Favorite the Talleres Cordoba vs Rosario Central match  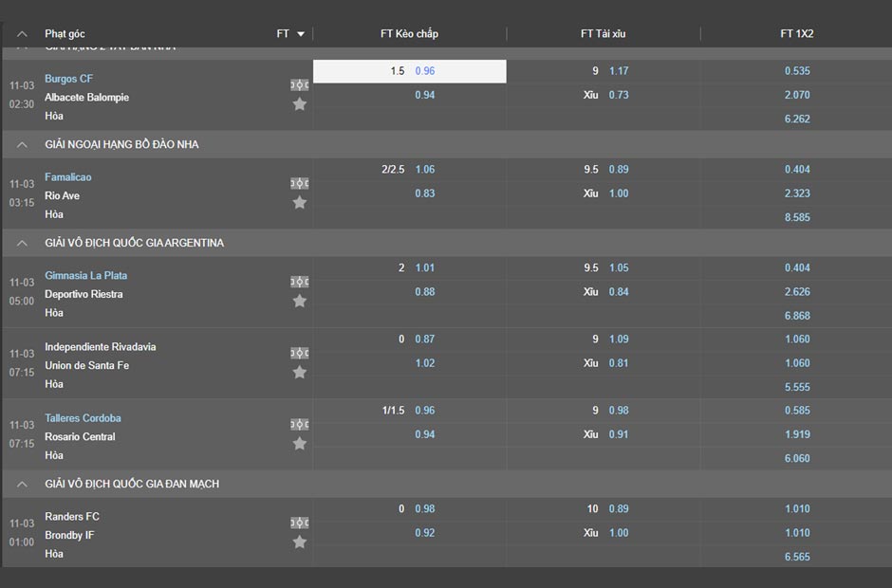tap(300, 444)
